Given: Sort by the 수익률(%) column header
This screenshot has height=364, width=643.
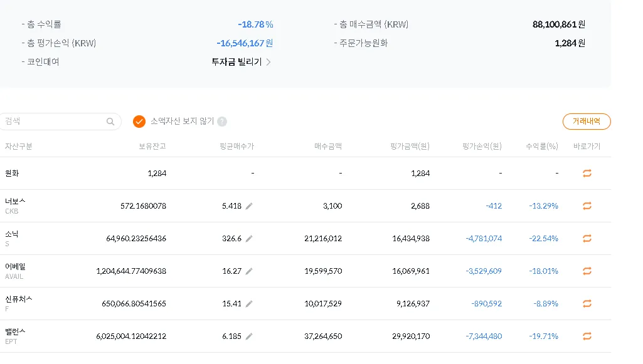Looking at the screenshot, I should (542, 146).
